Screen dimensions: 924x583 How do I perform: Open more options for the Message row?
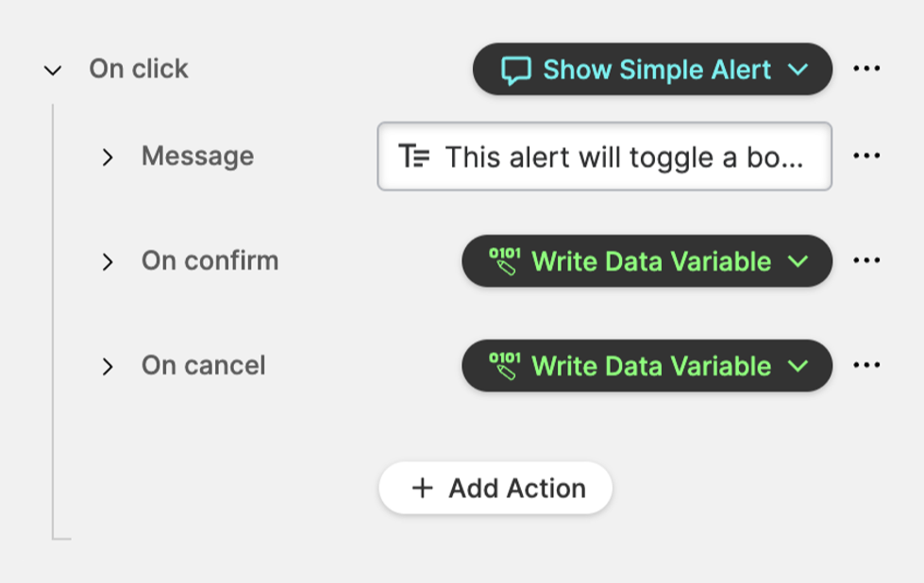coord(866,157)
